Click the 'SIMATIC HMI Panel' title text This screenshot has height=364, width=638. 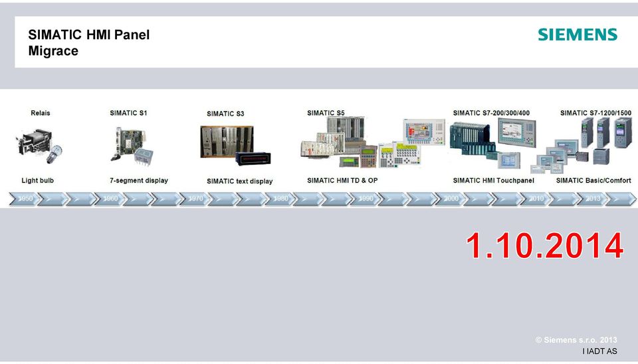point(88,35)
